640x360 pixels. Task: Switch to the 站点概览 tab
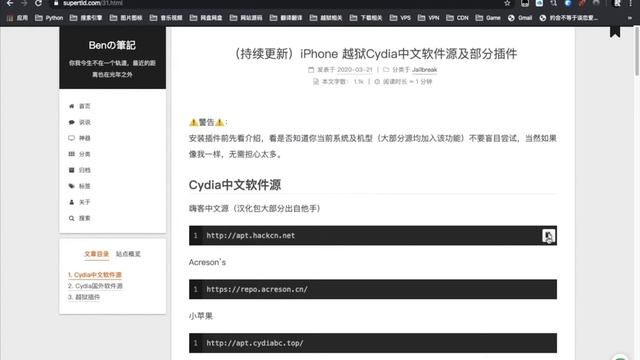[x=128, y=254]
